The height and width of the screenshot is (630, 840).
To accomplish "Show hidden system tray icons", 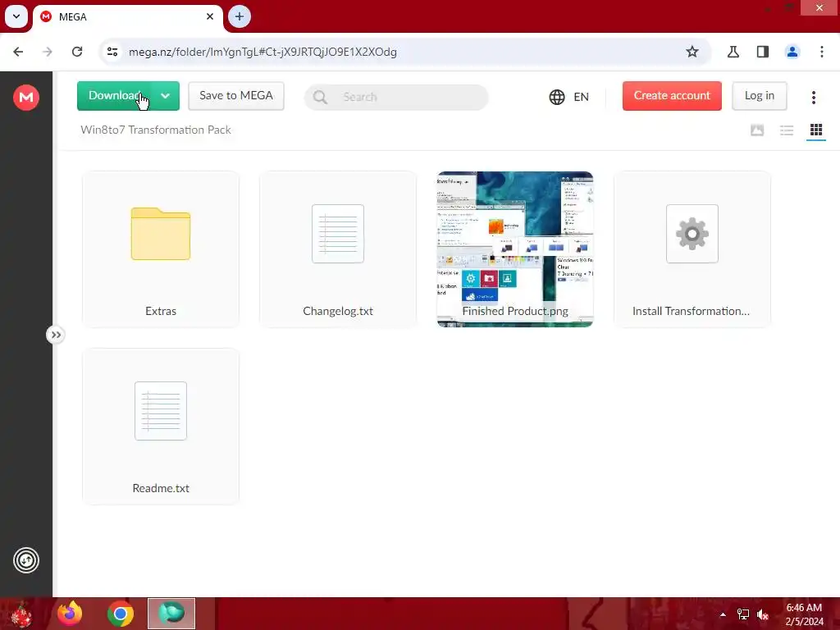I will (x=723, y=614).
